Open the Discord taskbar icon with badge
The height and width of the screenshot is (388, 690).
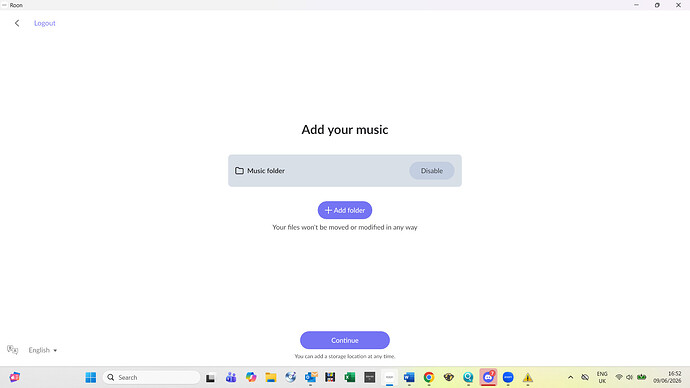(488, 377)
